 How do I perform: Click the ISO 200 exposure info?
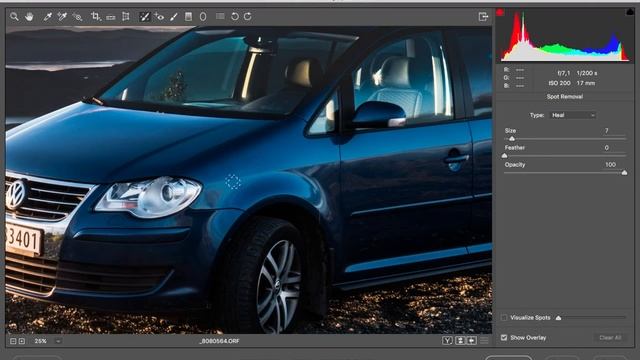click(x=559, y=83)
